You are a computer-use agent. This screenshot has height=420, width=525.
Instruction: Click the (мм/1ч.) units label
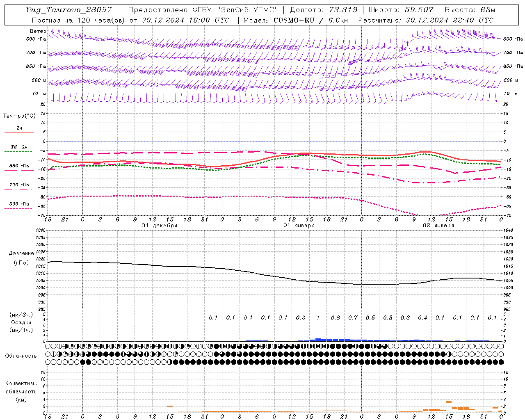point(21,330)
